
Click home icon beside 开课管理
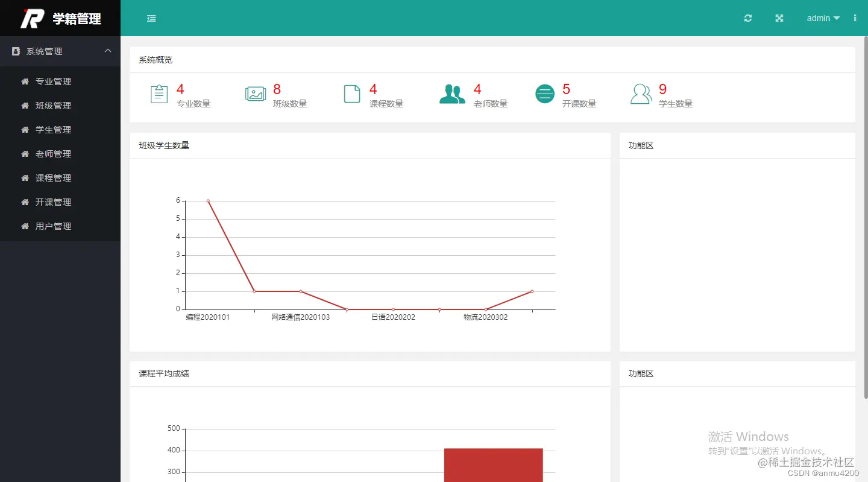[x=25, y=202]
